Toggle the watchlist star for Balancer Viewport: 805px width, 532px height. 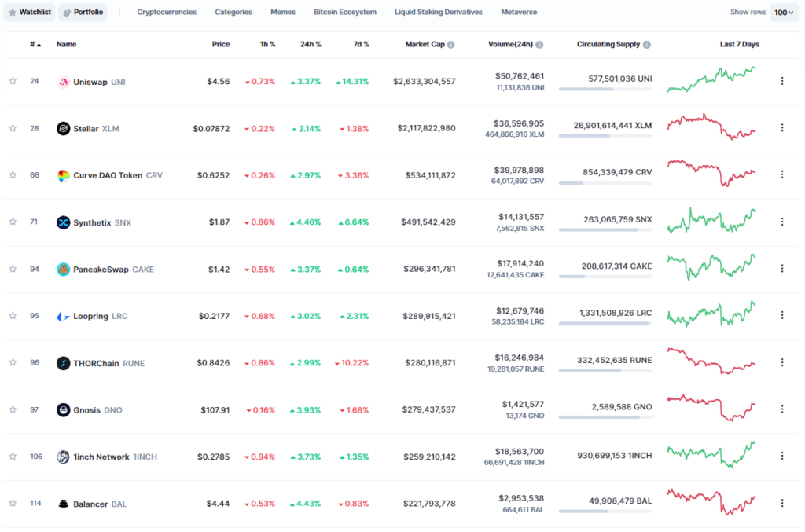pos(13,503)
